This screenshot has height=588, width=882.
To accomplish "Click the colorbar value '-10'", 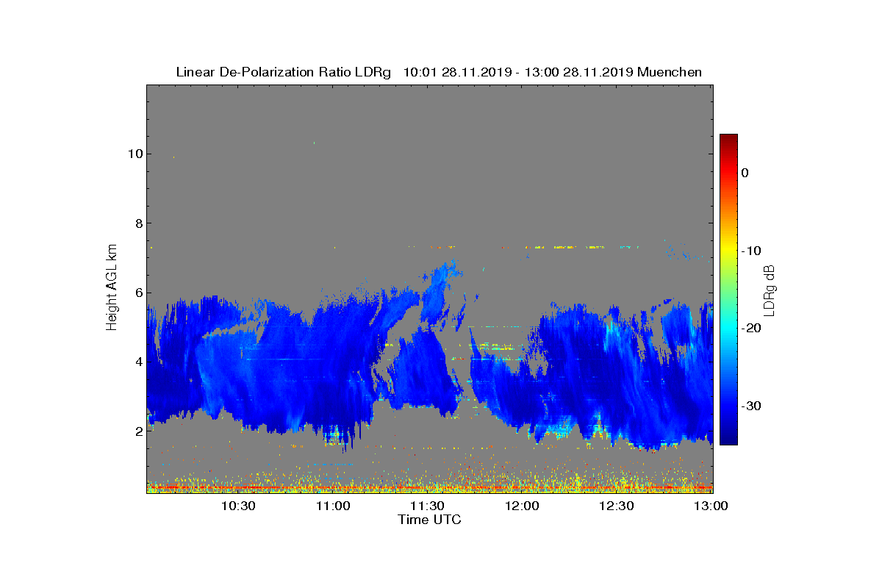I will pyautogui.click(x=750, y=251).
